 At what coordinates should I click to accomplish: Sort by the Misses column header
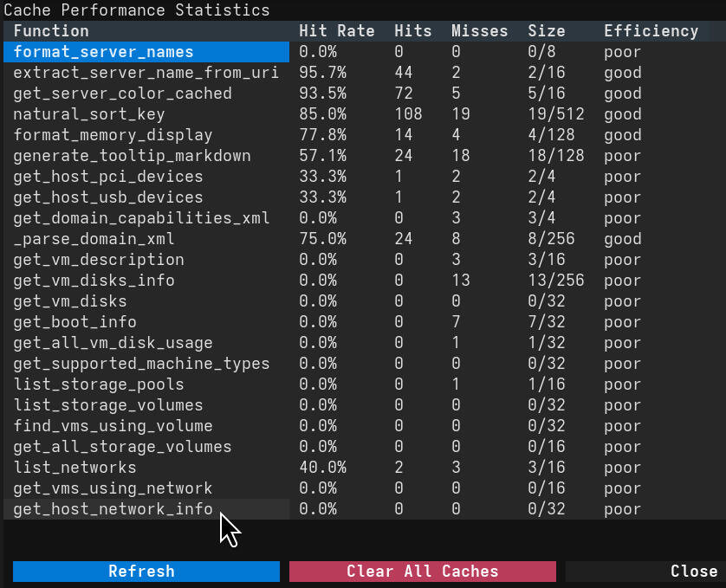(479, 30)
